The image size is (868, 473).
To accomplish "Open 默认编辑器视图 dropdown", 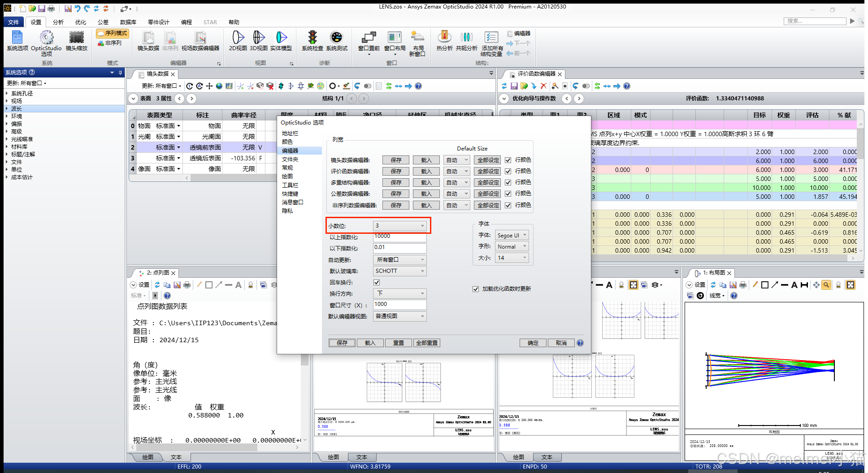I will tap(399, 316).
